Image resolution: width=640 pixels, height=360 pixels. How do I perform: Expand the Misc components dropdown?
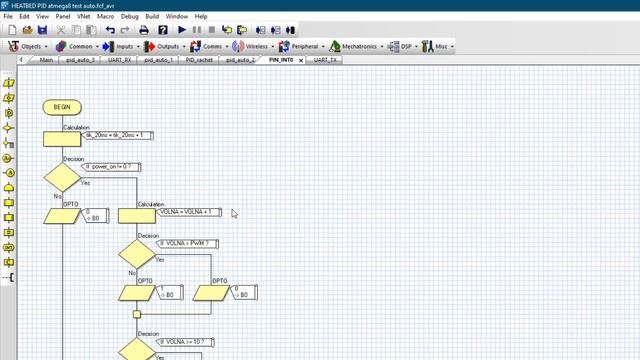(x=452, y=47)
